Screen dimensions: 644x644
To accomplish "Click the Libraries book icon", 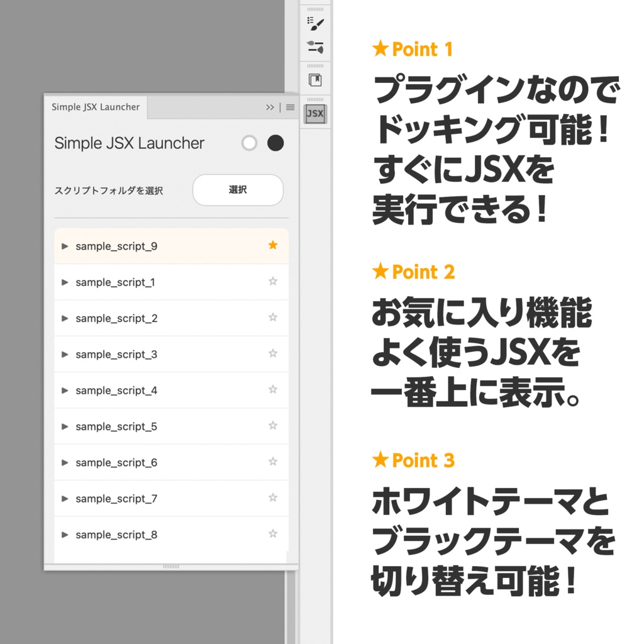I will 314,80.
